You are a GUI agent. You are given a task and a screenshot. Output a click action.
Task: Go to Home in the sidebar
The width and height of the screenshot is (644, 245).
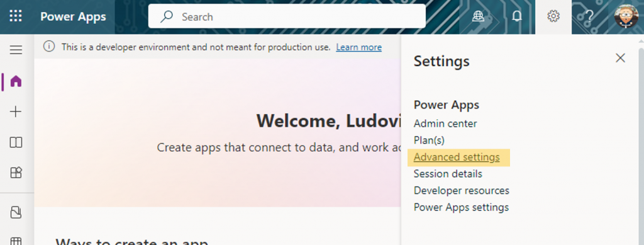(x=16, y=81)
